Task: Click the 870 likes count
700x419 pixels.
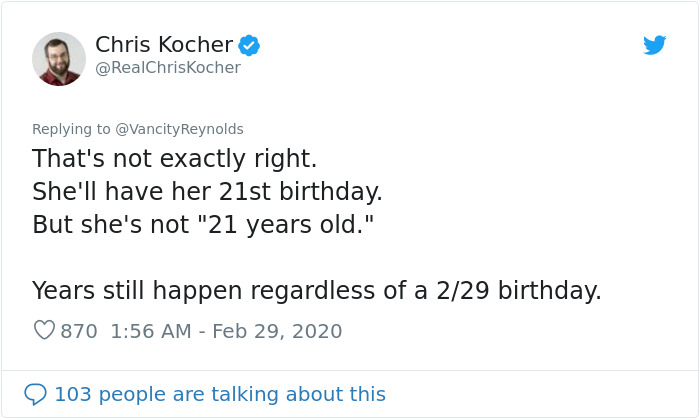Action: click(x=79, y=331)
